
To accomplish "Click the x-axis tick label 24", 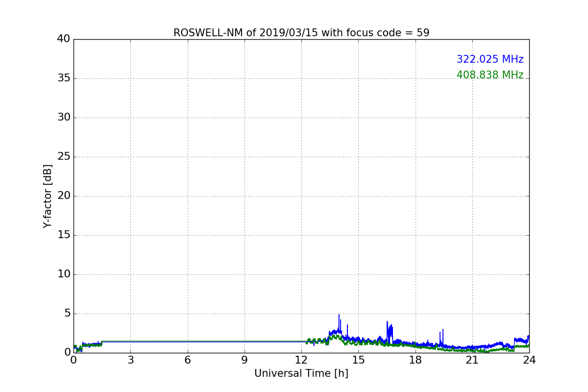I will 529,360.
